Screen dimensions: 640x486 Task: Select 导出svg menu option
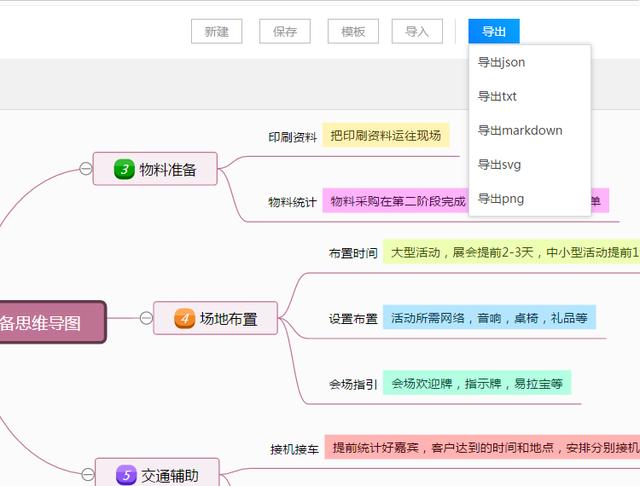coord(499,165)
